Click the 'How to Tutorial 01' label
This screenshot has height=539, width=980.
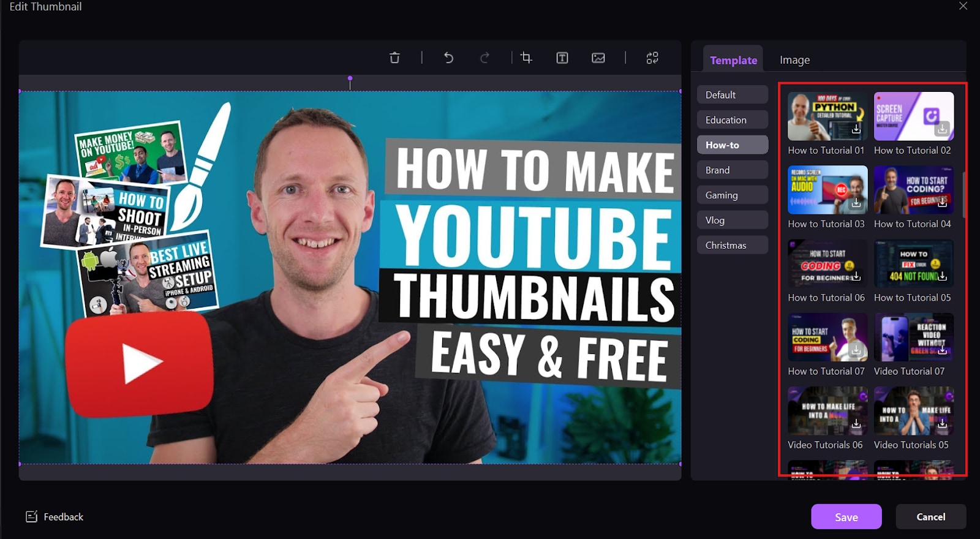click(x=826, y=150)
